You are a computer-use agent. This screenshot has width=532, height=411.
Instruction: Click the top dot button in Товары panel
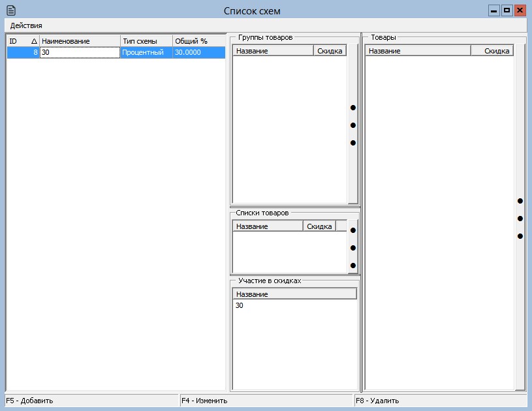coord(520,201)
